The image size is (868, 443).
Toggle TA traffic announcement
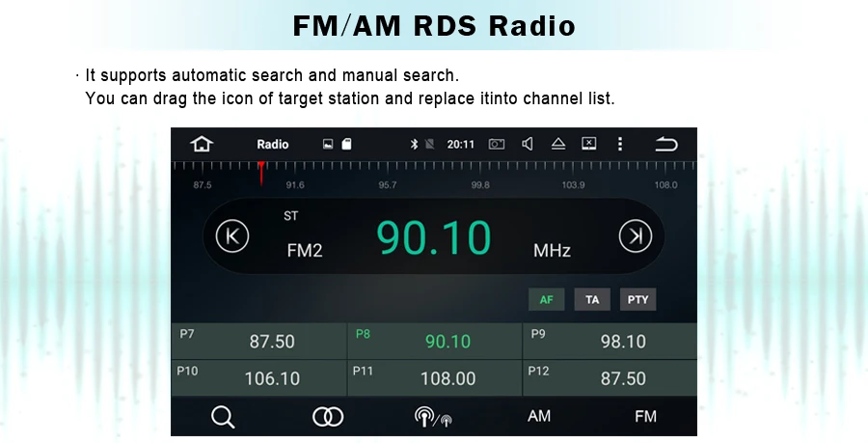click(x=592, y=299)
